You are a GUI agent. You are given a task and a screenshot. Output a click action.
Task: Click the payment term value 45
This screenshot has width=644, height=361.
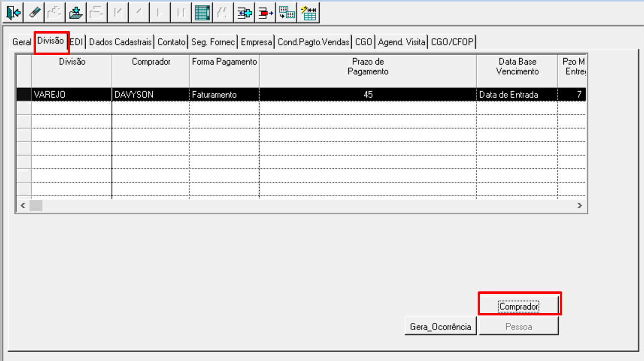(x=368, y=94)
